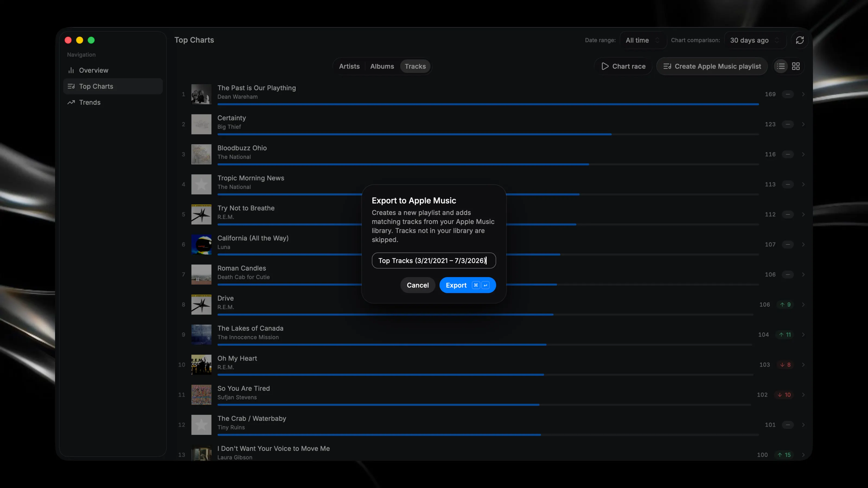The image size is (868, 488).
Task: Expand chevron on Tropic Morning News row
Action: tap(803, 184)
